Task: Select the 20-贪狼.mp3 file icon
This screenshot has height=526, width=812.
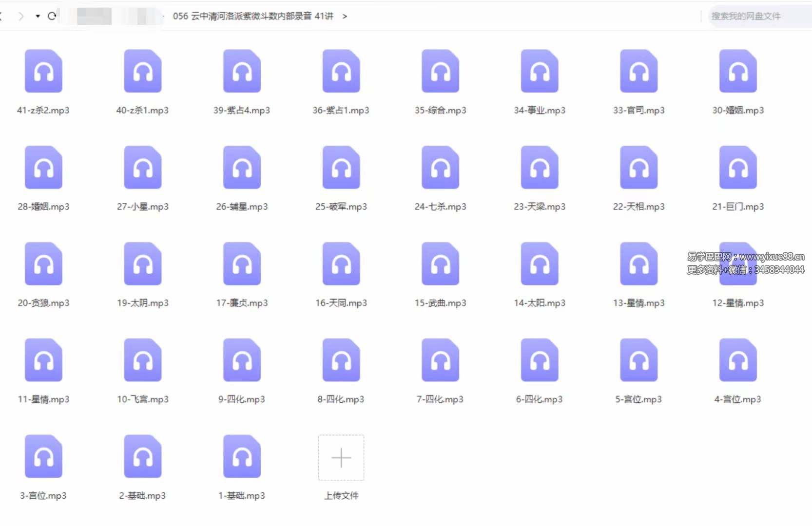Action: coord(43,264)
